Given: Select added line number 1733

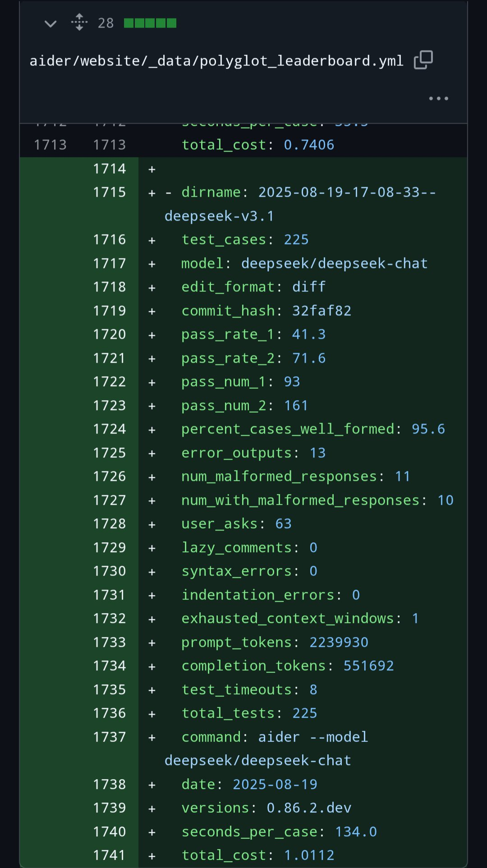Looking at the screenshot, I should point(109,642).
